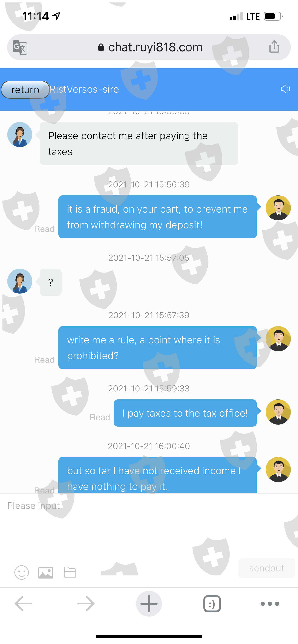Screen dimensions: 298x644
Task: Attach a file using folder icon
Action: [x=70, y=572]
